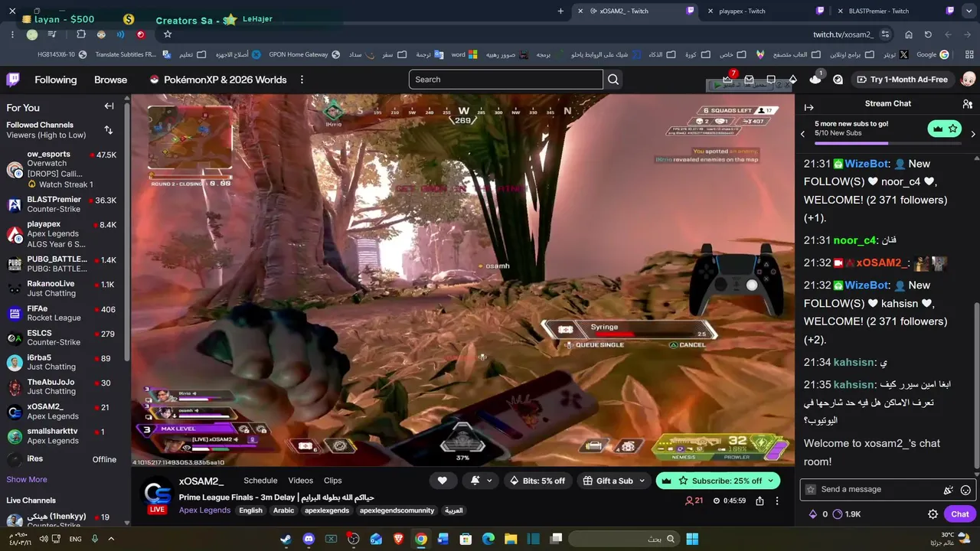Image resolution: width=980 pixels, height=551 pixels.
Task: Open the cloud icon with 1 badge
Action: click(x=816, y=79)
